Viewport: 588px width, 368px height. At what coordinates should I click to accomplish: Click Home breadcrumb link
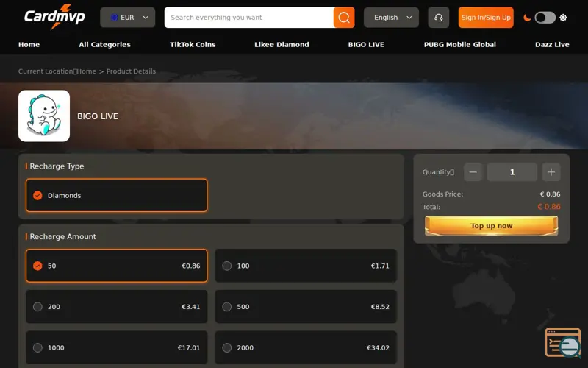click(87, 71)
